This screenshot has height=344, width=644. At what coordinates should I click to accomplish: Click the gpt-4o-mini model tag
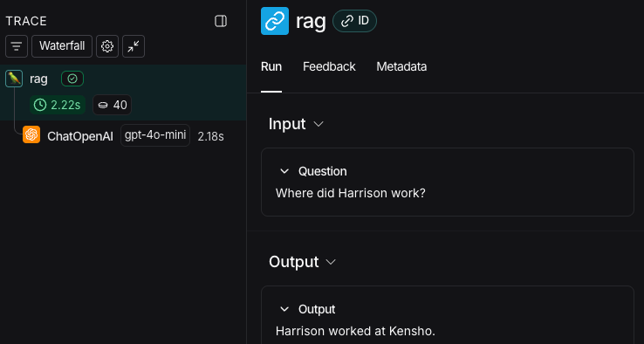155,135
